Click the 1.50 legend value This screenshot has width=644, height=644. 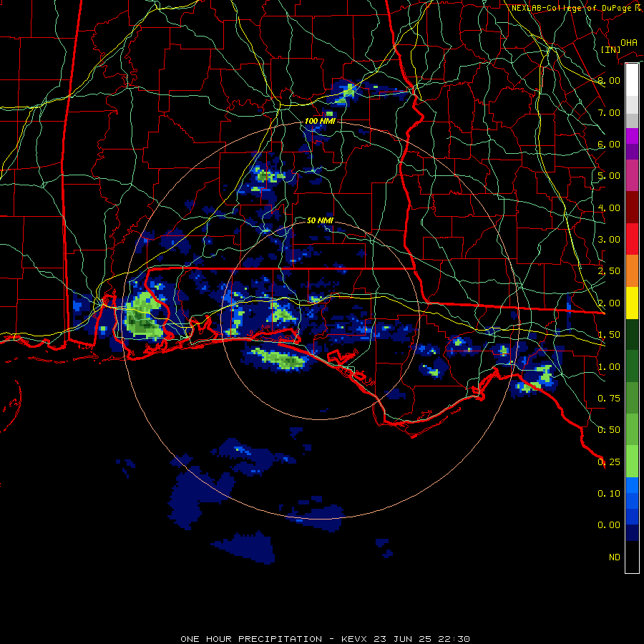[609, 335]
